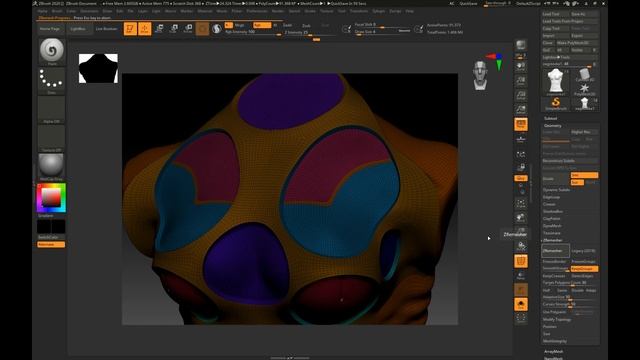
Task: Open the Texture Off slot
Action: point(51,138)
